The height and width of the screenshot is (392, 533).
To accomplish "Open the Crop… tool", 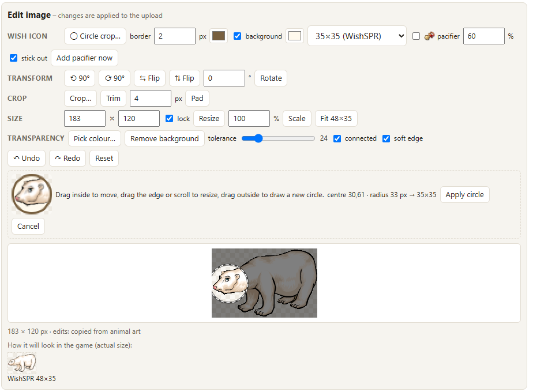I will [x=81, y=99].
